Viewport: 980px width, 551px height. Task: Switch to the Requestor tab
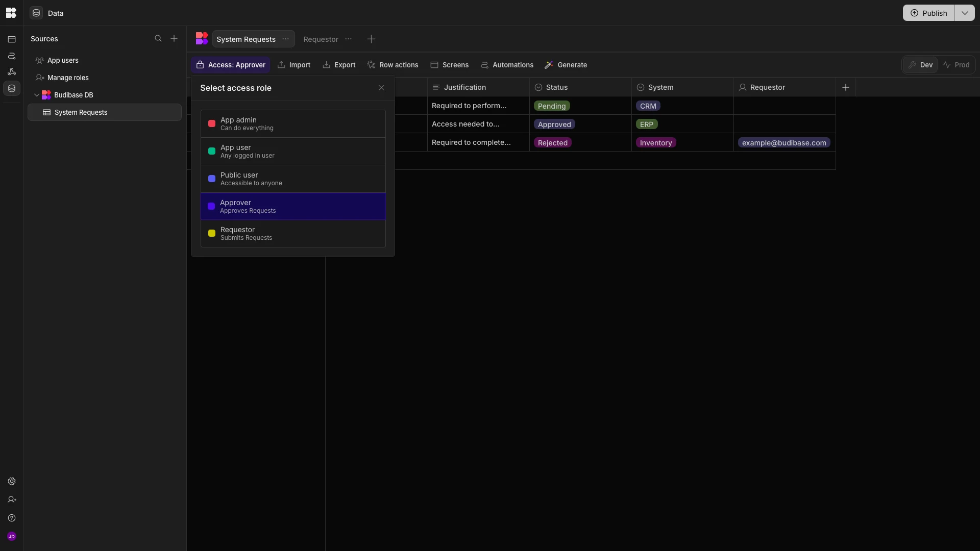coord(320,39)
